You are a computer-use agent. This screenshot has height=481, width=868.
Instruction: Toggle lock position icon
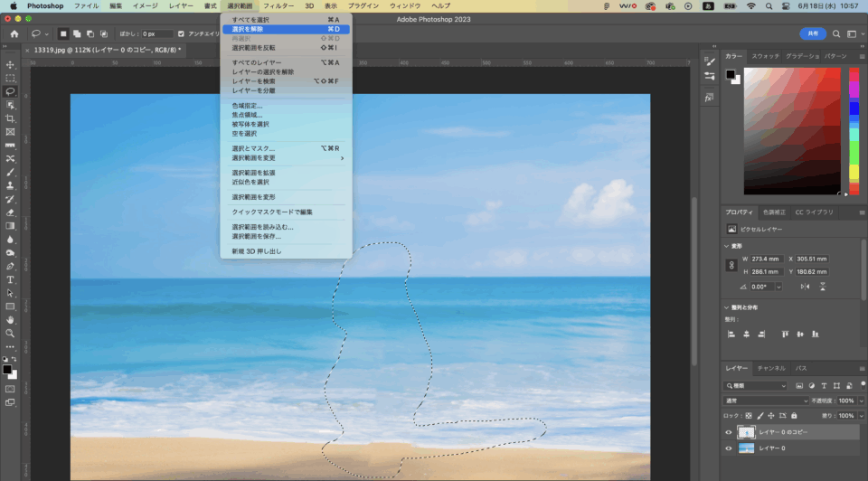(771, 416)
